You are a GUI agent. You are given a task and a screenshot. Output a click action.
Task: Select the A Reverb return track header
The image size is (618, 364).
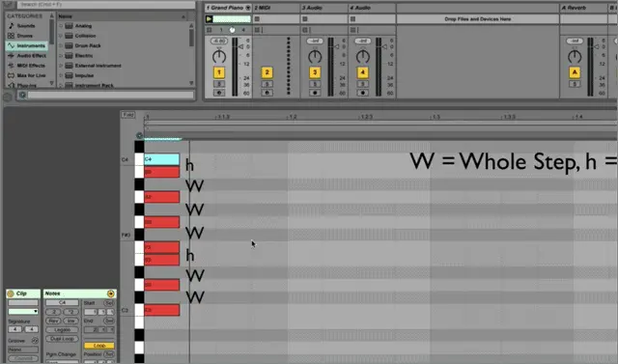(583, 8)
